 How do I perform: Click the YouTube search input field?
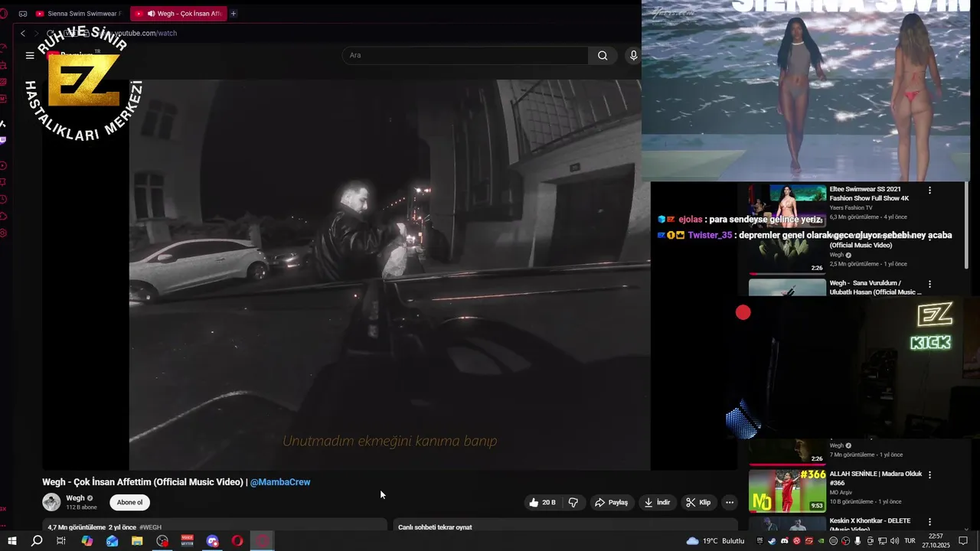[465, 55]
